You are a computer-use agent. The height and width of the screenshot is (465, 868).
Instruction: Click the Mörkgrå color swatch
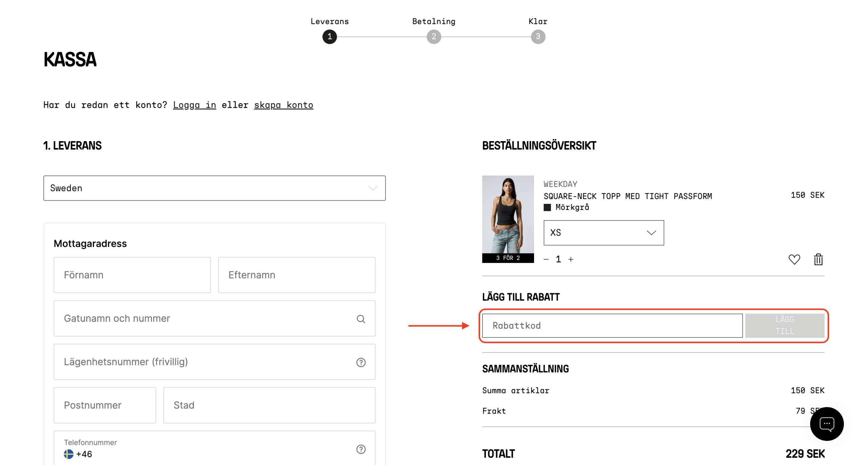click(547, 207)
